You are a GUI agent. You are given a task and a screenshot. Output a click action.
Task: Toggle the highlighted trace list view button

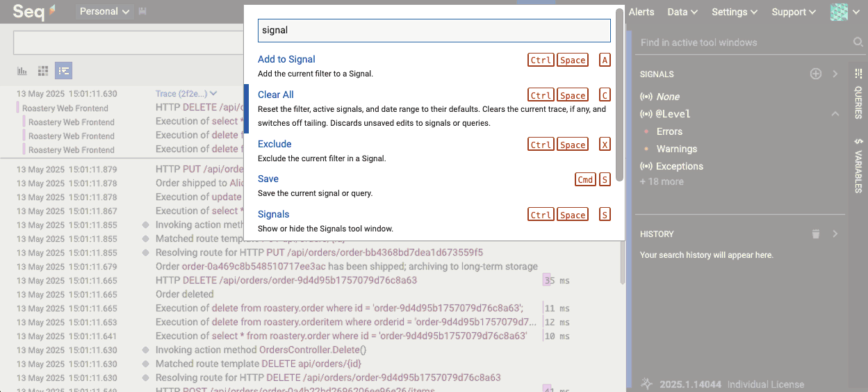point(64,71)
